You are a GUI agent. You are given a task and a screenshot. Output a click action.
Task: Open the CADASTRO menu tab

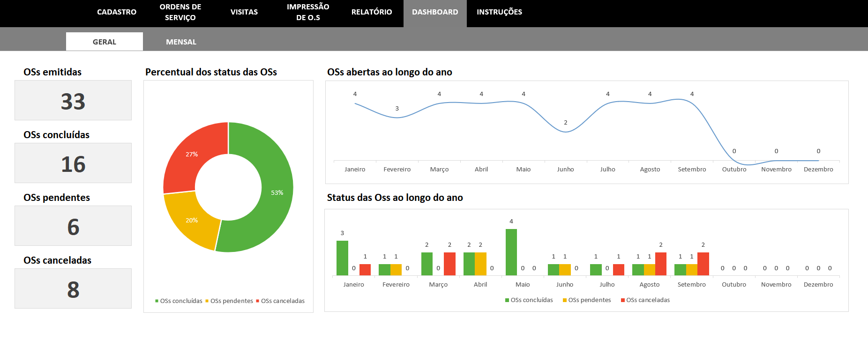click(x=116, y=12)
